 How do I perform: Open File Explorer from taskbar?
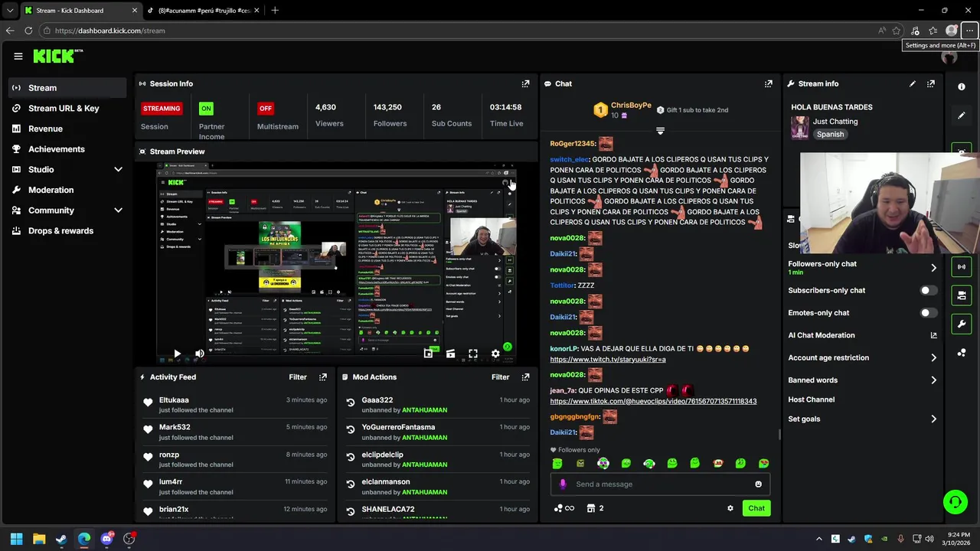(x=39, y=540)
